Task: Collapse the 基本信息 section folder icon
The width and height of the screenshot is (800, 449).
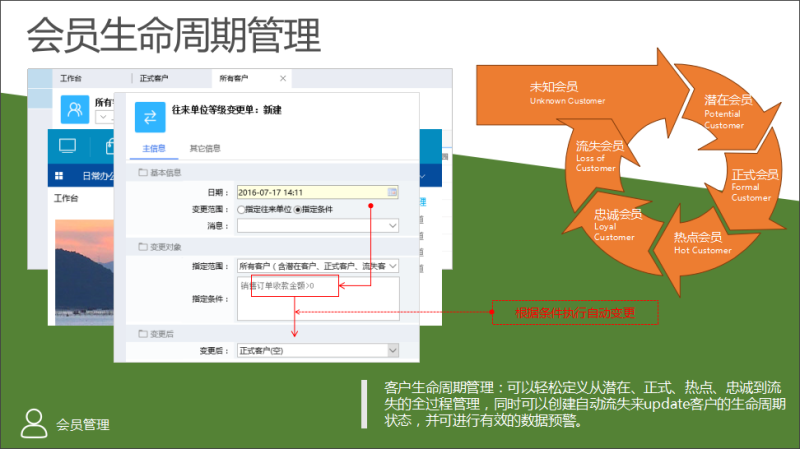Action: (x=143, y=173)
